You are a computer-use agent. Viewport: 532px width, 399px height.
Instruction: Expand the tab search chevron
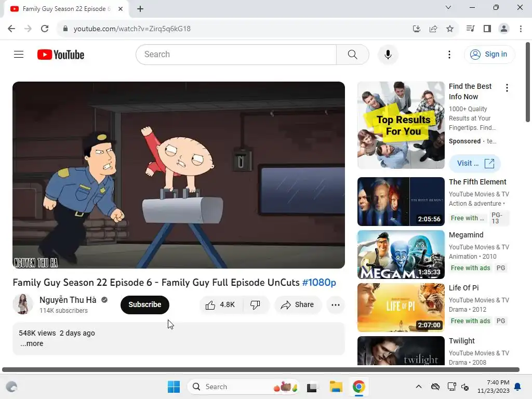tap(448, 7)
